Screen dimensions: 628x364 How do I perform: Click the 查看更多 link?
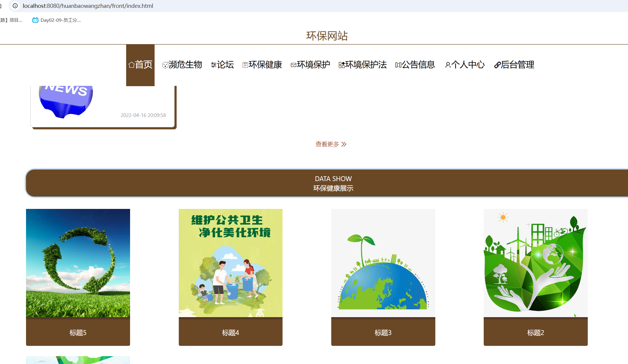coord(327,144)
